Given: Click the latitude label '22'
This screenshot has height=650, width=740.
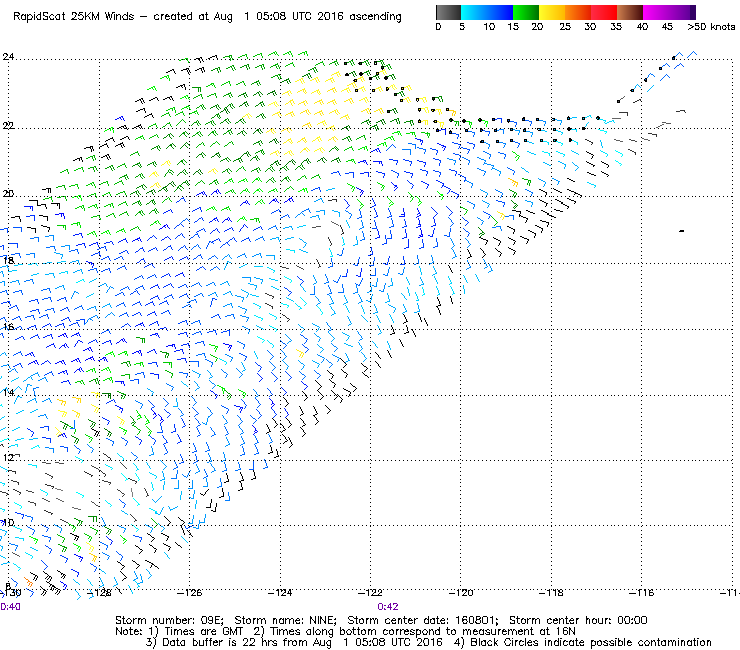Looking at the screenshot, I should [x=8, y=126].
